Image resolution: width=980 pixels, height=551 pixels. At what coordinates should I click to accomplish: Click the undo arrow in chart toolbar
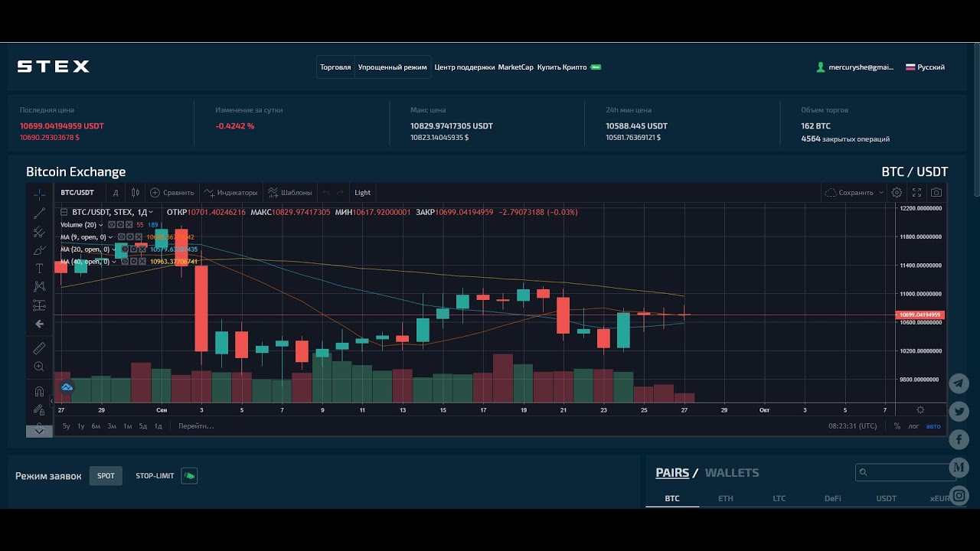pyautogui.click(x=326, y=193)
